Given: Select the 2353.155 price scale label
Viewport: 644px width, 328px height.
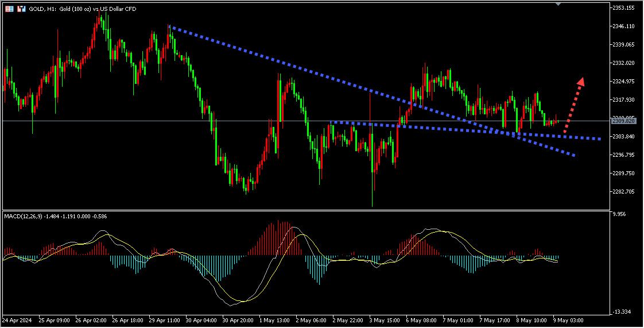Looking at the screenshot, I should pos(623,8).
